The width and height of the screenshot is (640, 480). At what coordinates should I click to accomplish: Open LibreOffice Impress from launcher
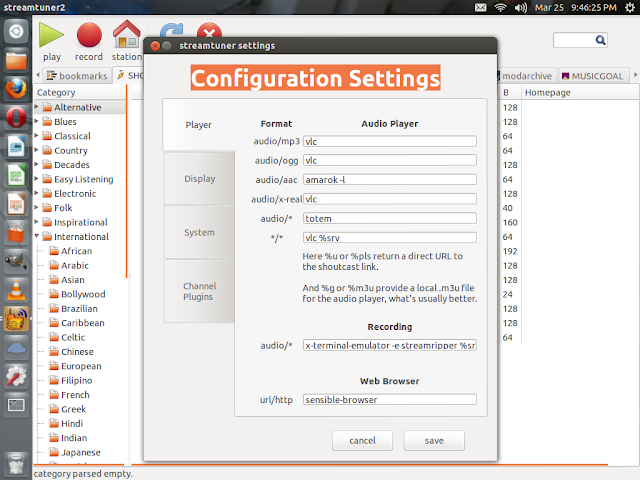[16, 204]
